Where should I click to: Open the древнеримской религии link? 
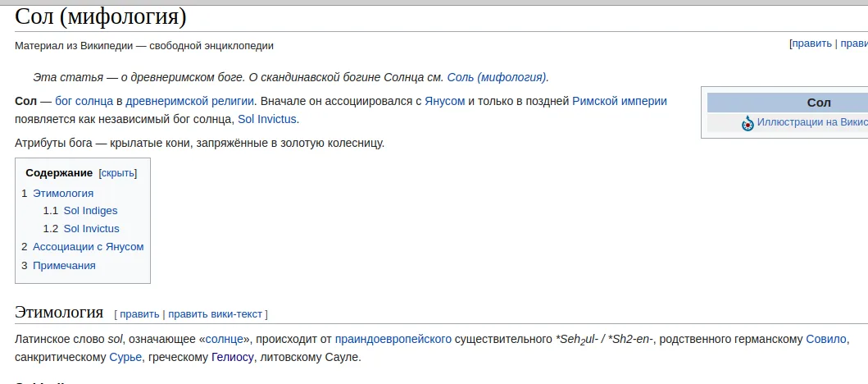[x=190, y=102]
